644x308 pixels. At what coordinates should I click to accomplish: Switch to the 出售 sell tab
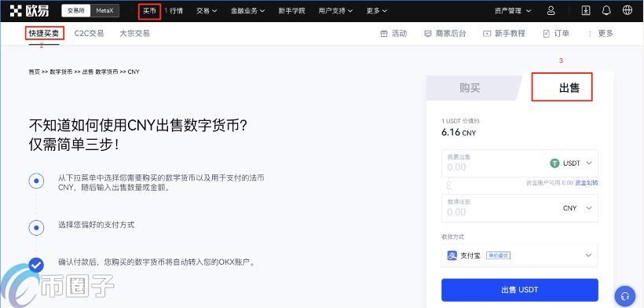(x=569, y=87)
